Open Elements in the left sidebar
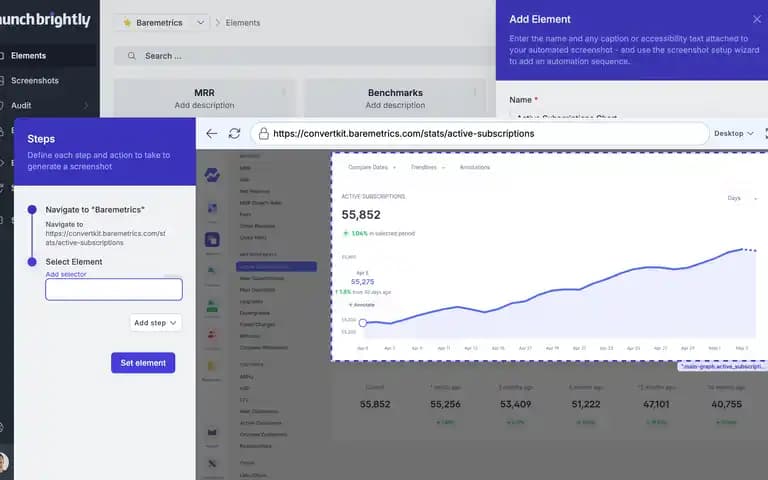Viewport: 768px width, 480px height. coord(28,56)
